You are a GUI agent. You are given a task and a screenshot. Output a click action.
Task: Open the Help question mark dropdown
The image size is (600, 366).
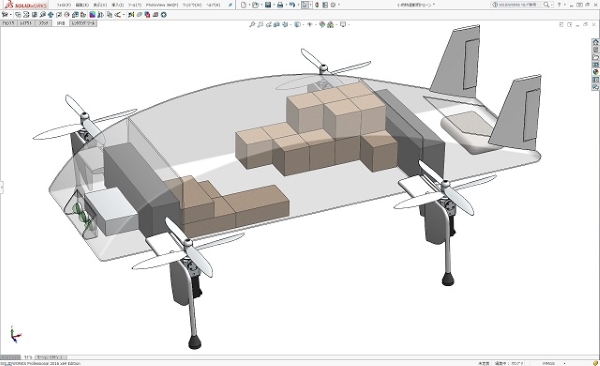tap(559, 5)
